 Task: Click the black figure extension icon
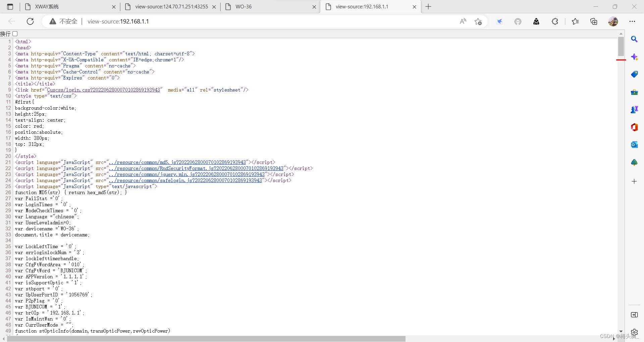tap(536, 21)
